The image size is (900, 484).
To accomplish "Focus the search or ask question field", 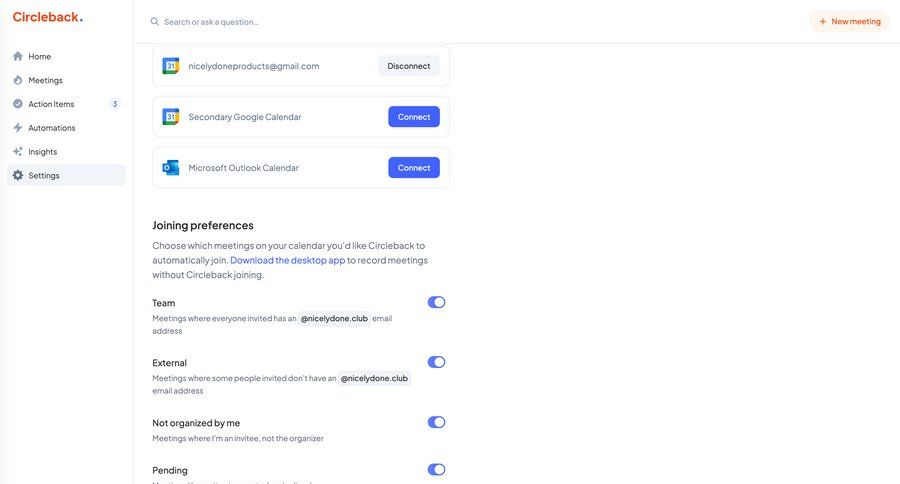I will 300,21.
